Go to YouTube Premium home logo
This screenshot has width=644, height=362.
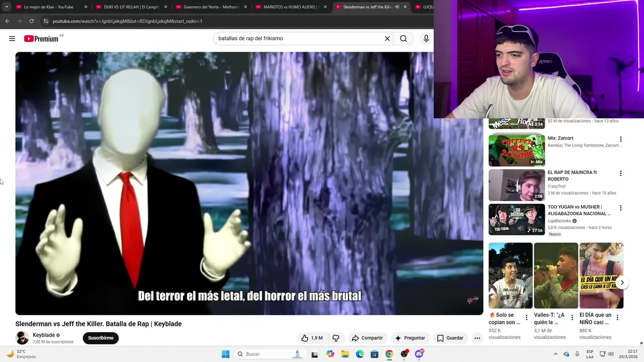coord(41,39)
